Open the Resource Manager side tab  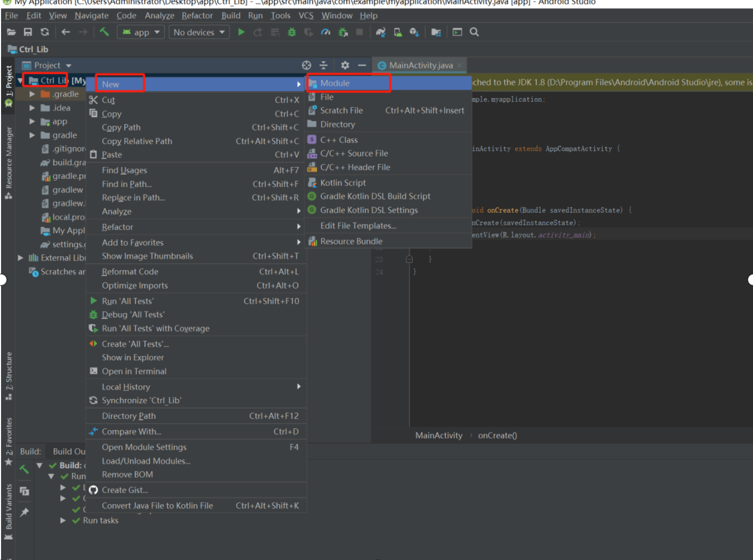pos(8,163)
